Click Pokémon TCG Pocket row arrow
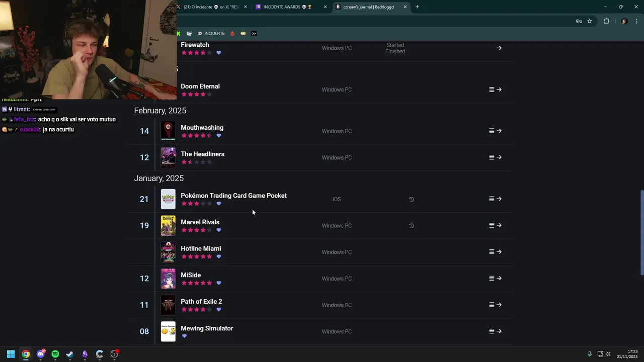 (x=499, y=199)
